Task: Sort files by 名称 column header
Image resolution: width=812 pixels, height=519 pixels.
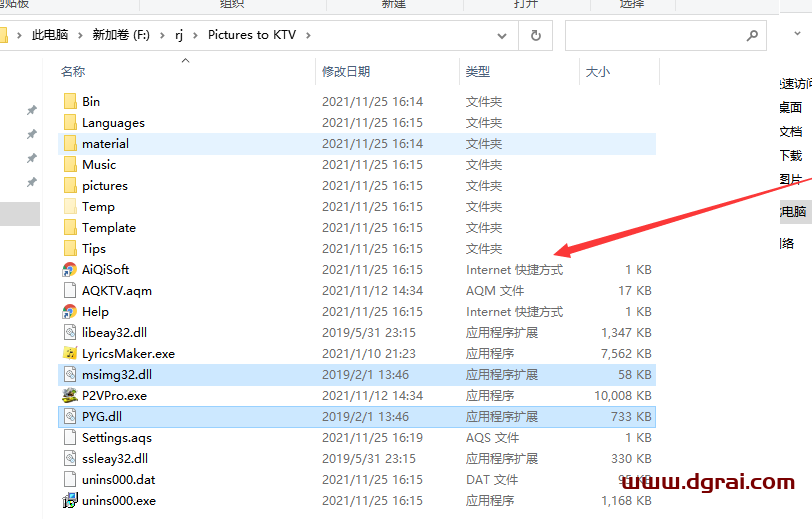Action: (x=72, y=71)
